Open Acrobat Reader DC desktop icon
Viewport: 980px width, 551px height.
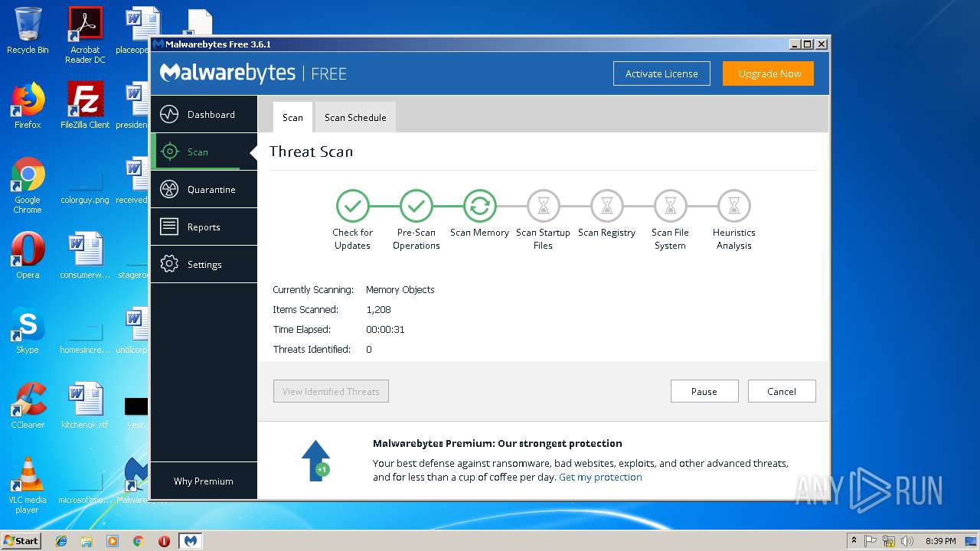(85, 35)
